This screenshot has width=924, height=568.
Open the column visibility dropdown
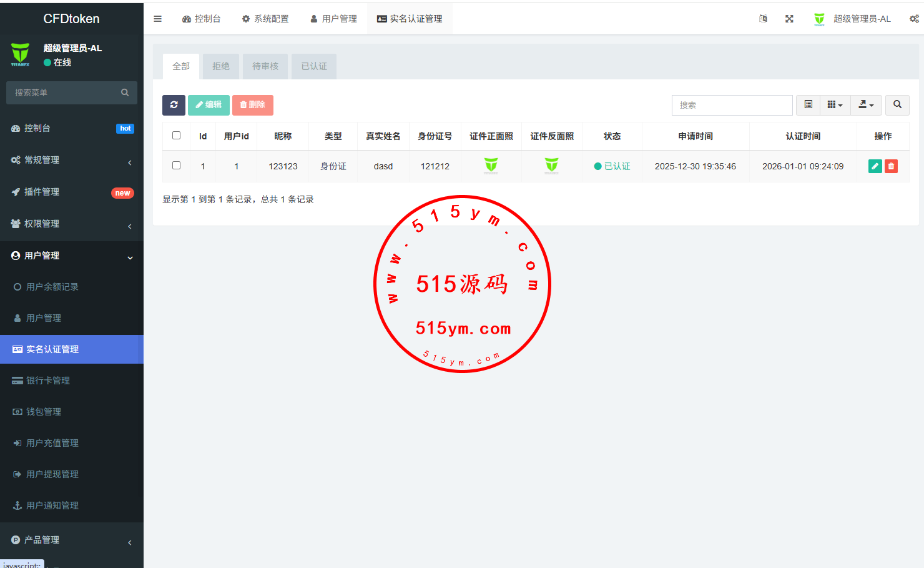(835, 105)
